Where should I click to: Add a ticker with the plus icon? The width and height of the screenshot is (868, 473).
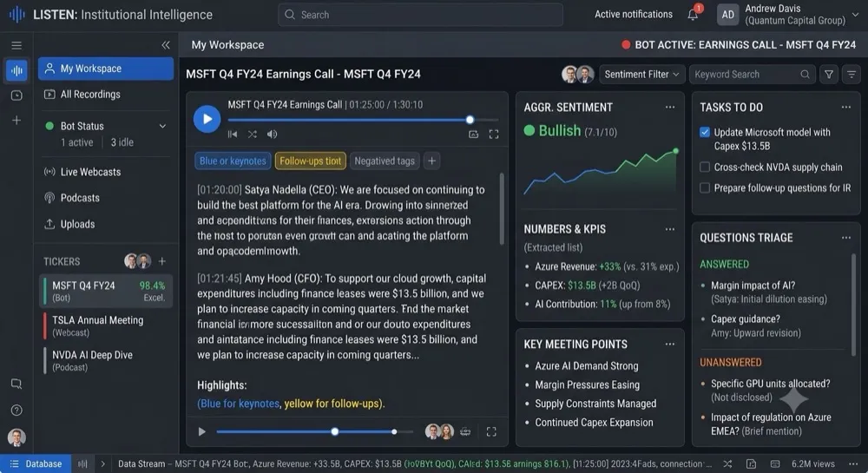(x=162, y=261)
